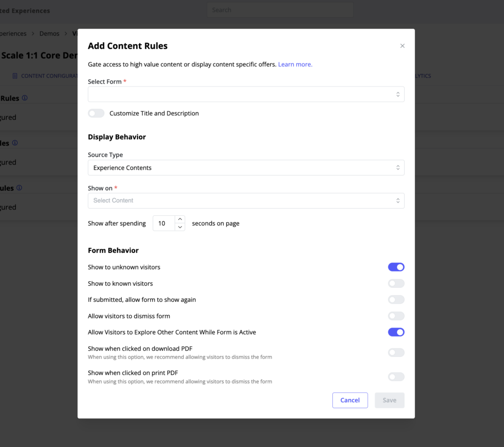Disable Allow Visitors to Explore Other Content toggle
504x447 pixels.
(x=396, y=332)
